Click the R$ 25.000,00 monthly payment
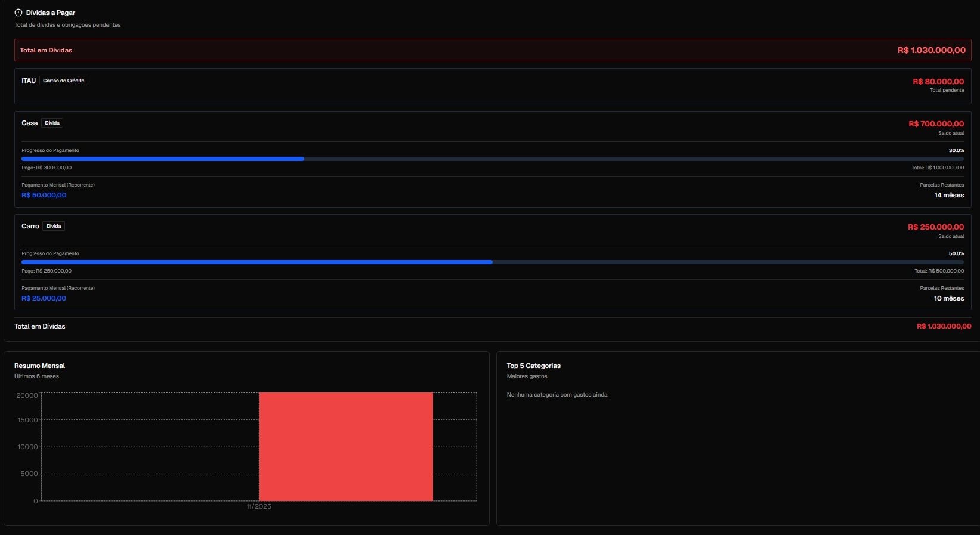Viewport: 980px width, 535px height. click(x=44, y=298)
